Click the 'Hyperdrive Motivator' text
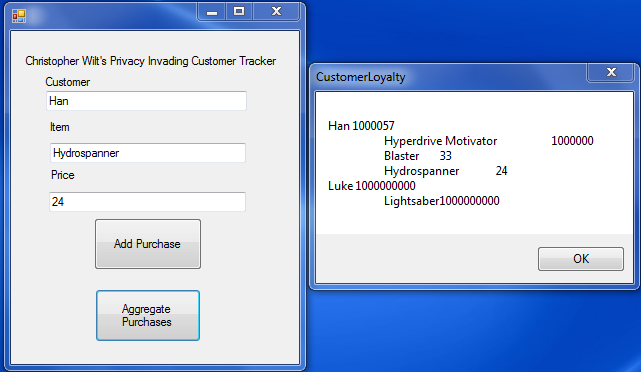The height and width of the screenshot is (372, 641). pos(440,141)
